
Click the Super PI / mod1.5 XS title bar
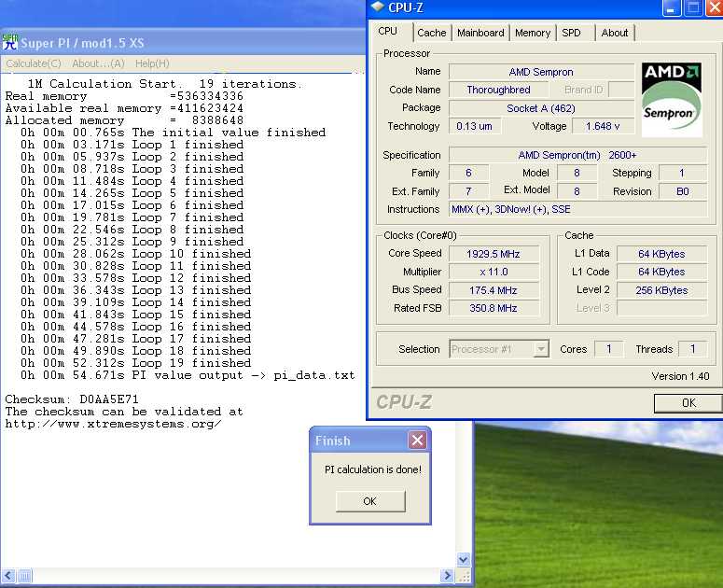pyautogui.click(x=185, y=42)
